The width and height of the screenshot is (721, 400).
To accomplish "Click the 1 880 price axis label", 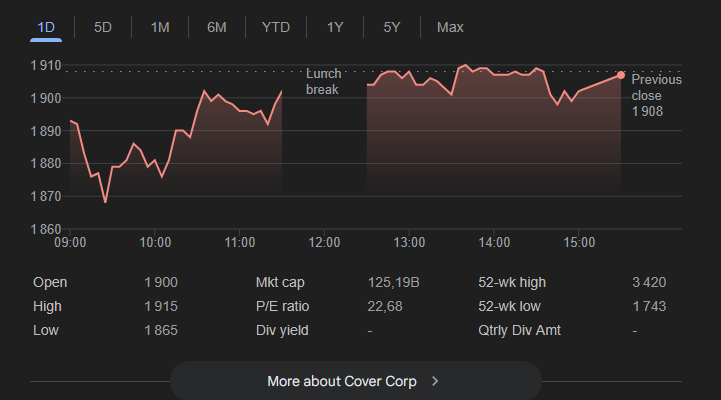I will coord(46,163).
